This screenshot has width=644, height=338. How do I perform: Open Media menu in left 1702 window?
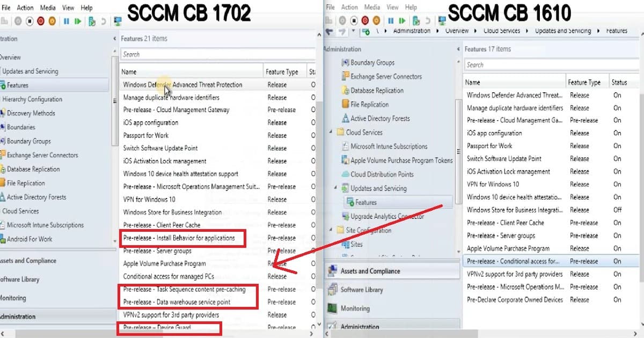[48, 8]
